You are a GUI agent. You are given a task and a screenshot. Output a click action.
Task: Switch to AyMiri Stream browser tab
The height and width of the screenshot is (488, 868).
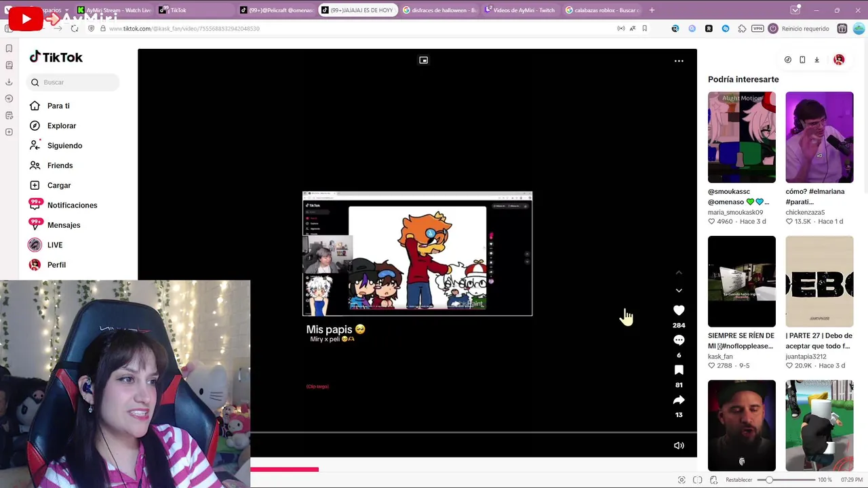click(x=114, y=10)
